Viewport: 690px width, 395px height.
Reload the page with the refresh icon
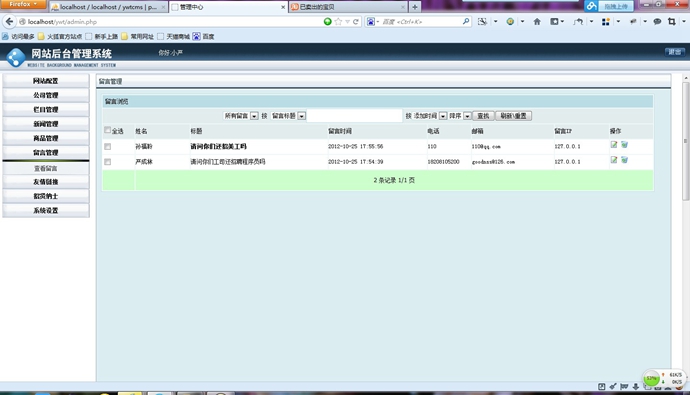pyautogui.click(x=356, y=22)
